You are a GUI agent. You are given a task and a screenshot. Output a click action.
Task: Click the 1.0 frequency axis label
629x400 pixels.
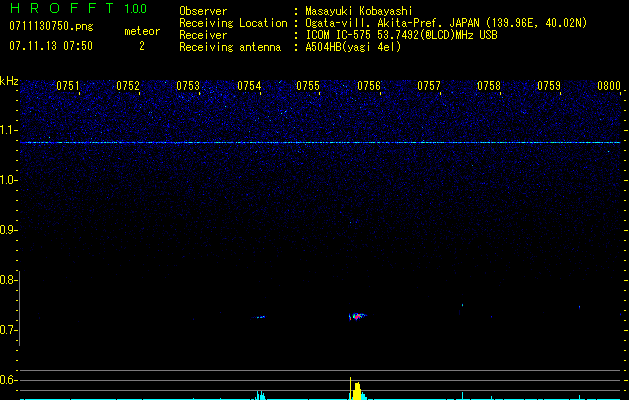[9, 180]
